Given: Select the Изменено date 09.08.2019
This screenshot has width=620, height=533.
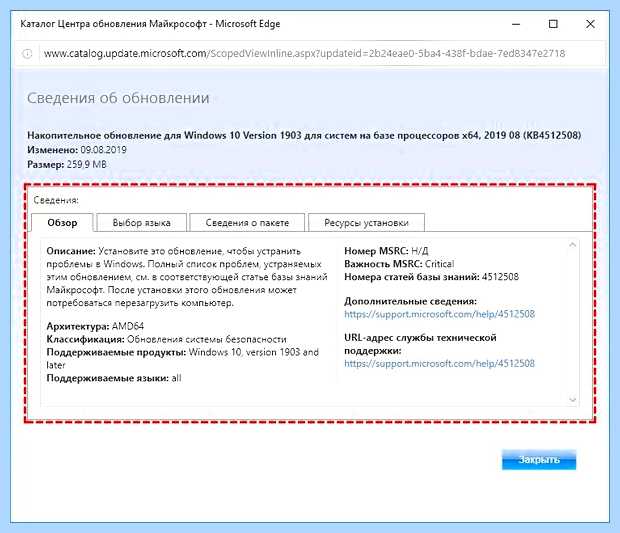Looking at the screenshot, I should click(104, 150).
